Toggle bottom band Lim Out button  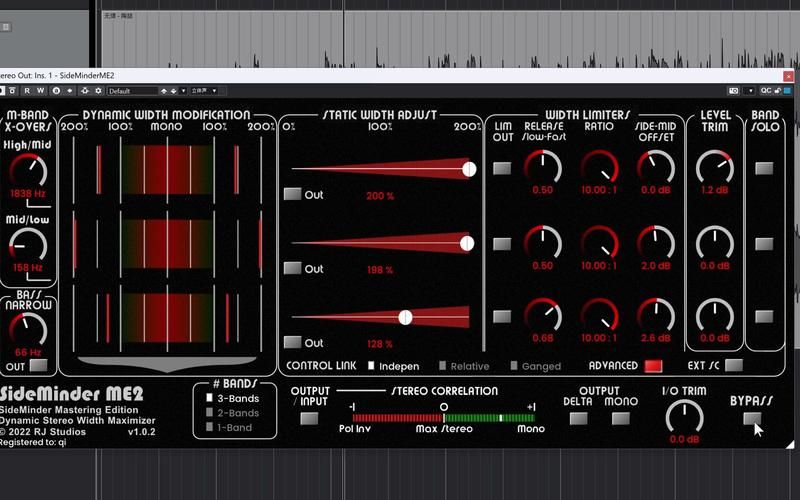[x=502, y=316]
